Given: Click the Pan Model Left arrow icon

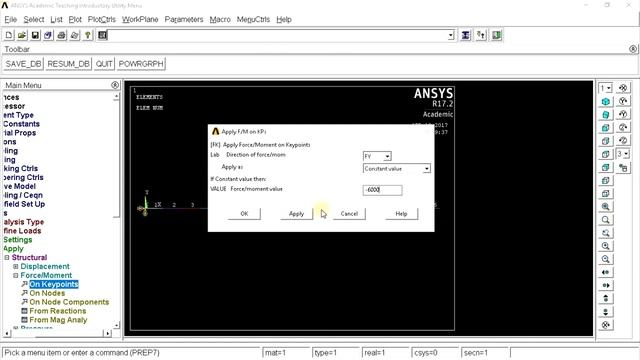Looking at the screenshot, I should click(x=606, y=272).
